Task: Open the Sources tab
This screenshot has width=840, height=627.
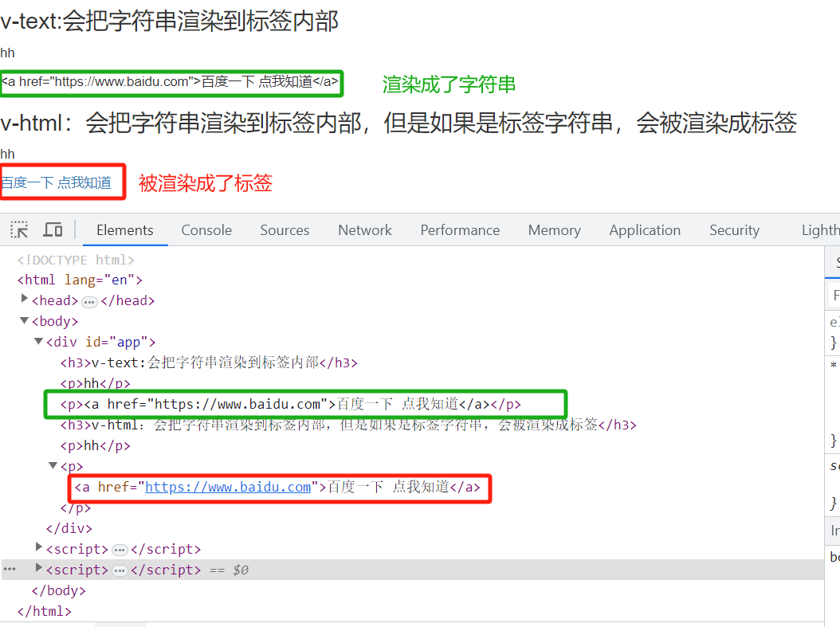Action: [285, 230]
